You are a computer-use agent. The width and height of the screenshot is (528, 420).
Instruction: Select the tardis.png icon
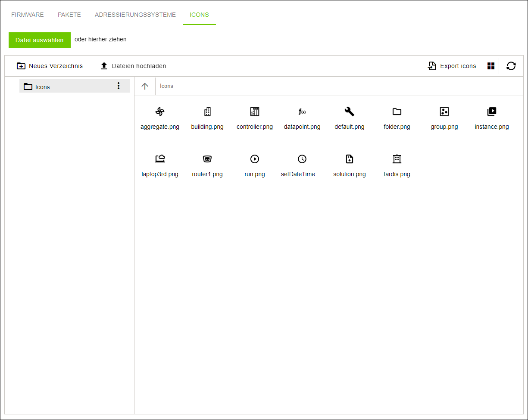coord(397,159)
